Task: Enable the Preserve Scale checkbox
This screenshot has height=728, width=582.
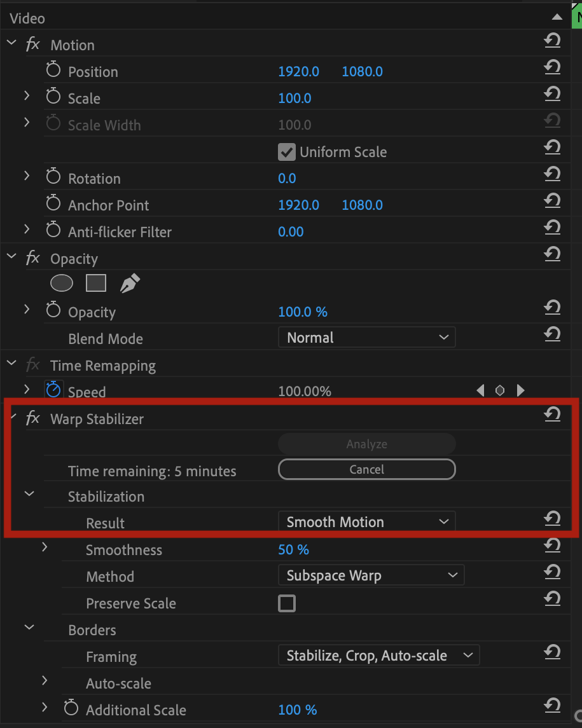Action: [x=287, y=603]
